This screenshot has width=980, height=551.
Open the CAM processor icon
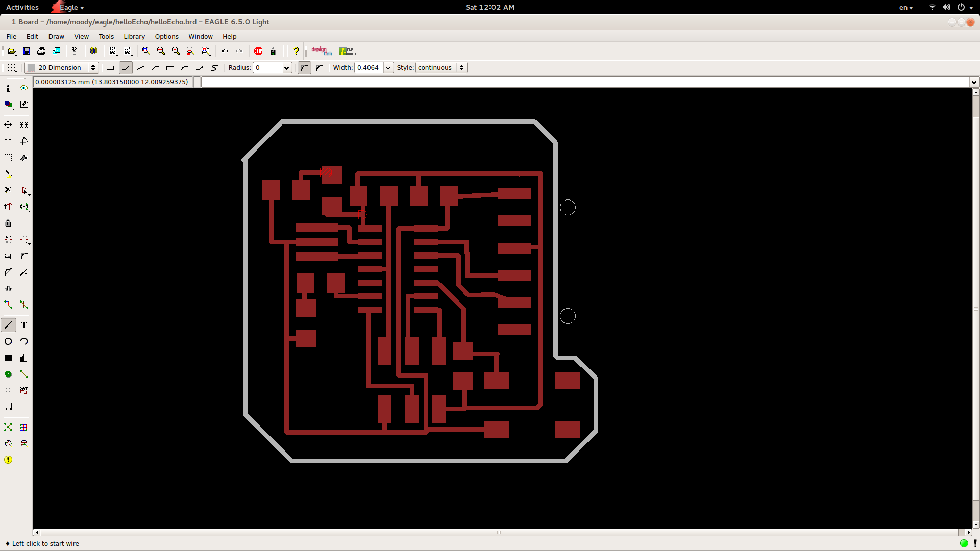(56, 51)
